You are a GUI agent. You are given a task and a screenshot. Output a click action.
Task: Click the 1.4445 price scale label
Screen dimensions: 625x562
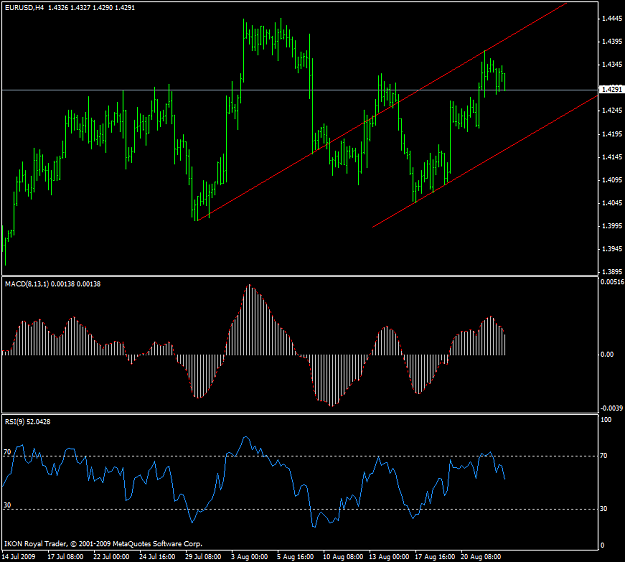point(612,18)
